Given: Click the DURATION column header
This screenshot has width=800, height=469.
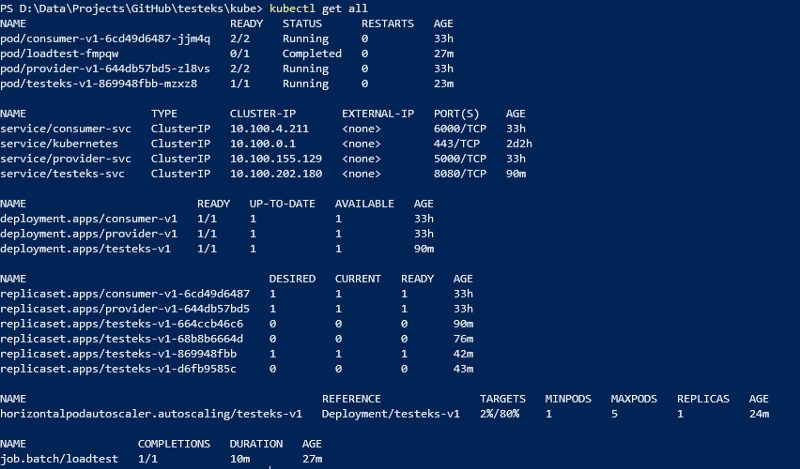Looking at the screenshot, I should click(x=256, y=444).
